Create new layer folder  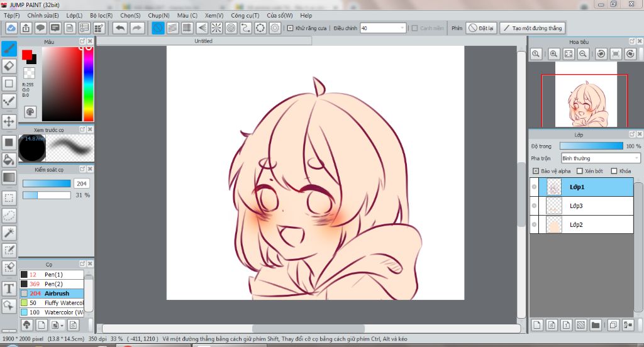[x=595, y=325]
